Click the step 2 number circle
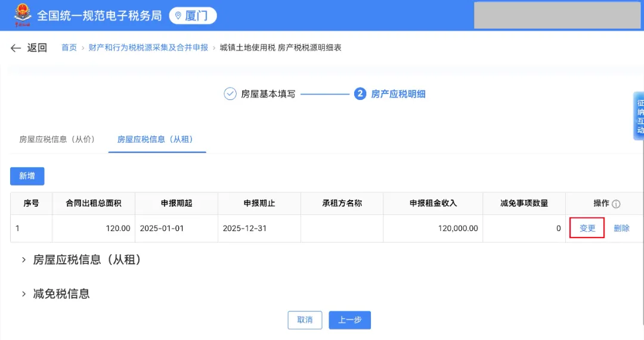Image resolution: width=644 pixels, height=340 pixels. point(360,94)
